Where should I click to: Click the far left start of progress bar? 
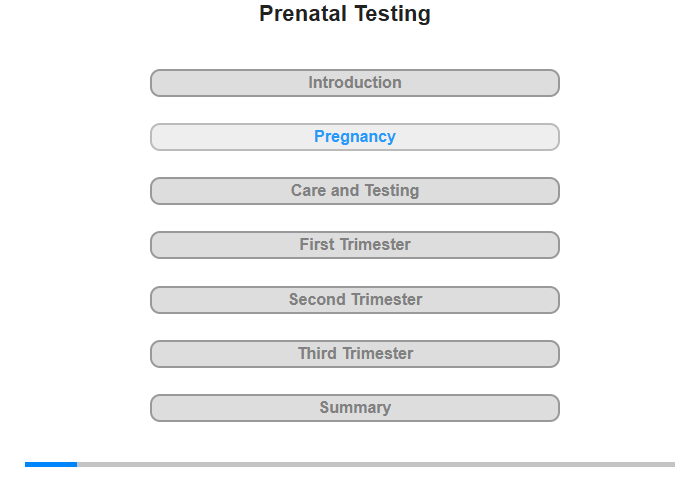pos(28,464)
